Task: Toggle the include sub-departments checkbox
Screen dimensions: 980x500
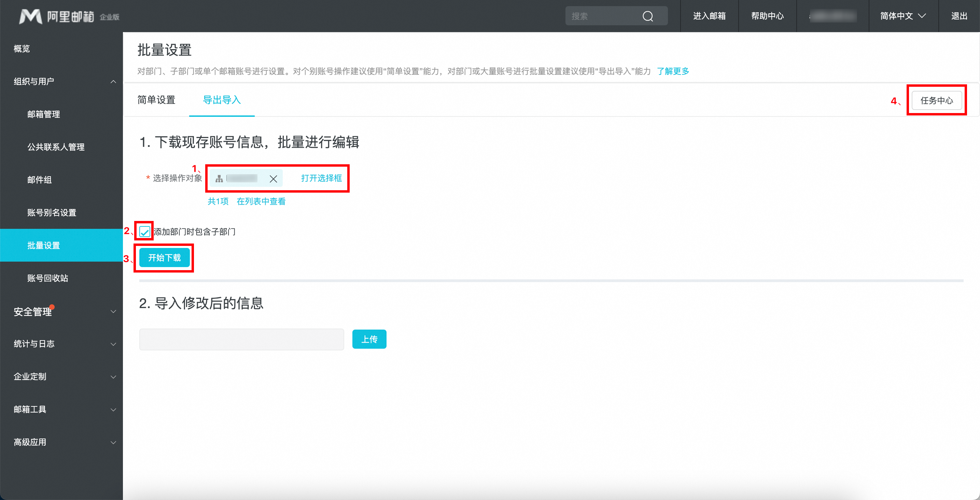Action: point(144,231)
